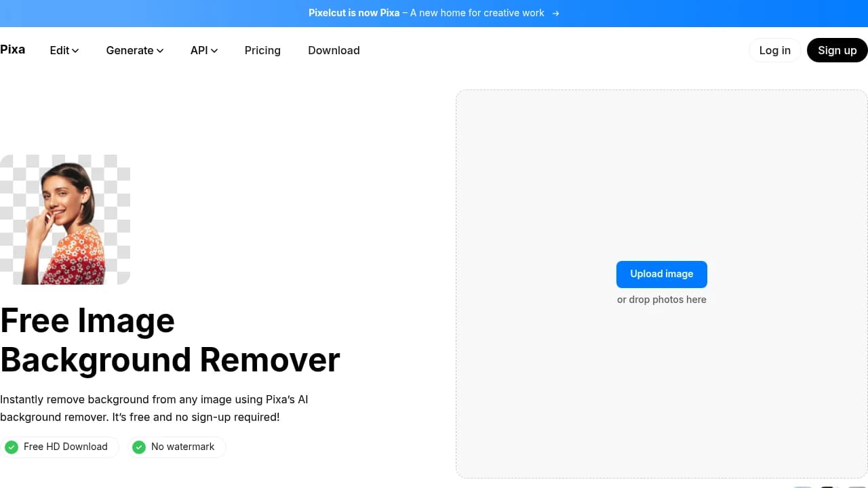
Task: Click the example transparent-background portrait image
Action: click(x=65, y=220)
